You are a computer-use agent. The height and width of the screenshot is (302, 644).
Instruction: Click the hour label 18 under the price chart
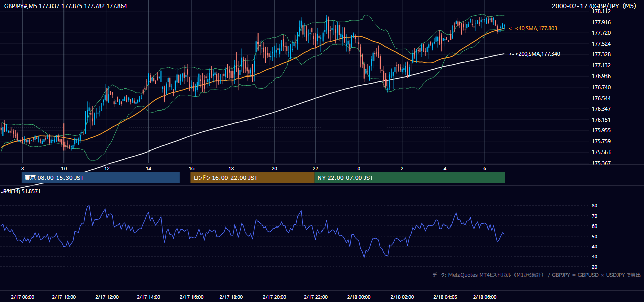point(231,168)
